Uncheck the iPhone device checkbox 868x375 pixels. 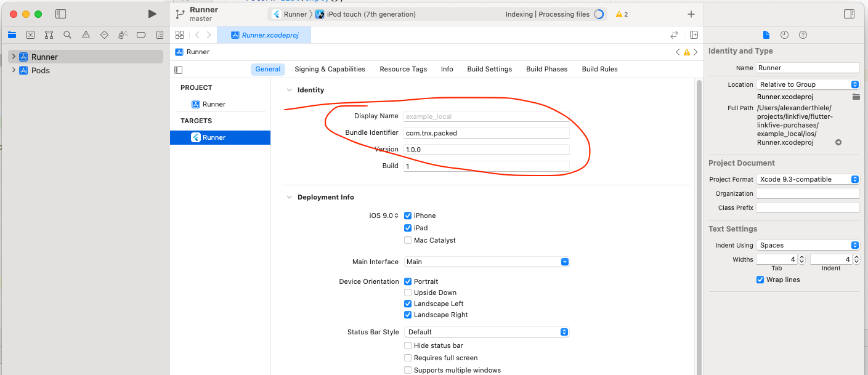click(408, 216)
